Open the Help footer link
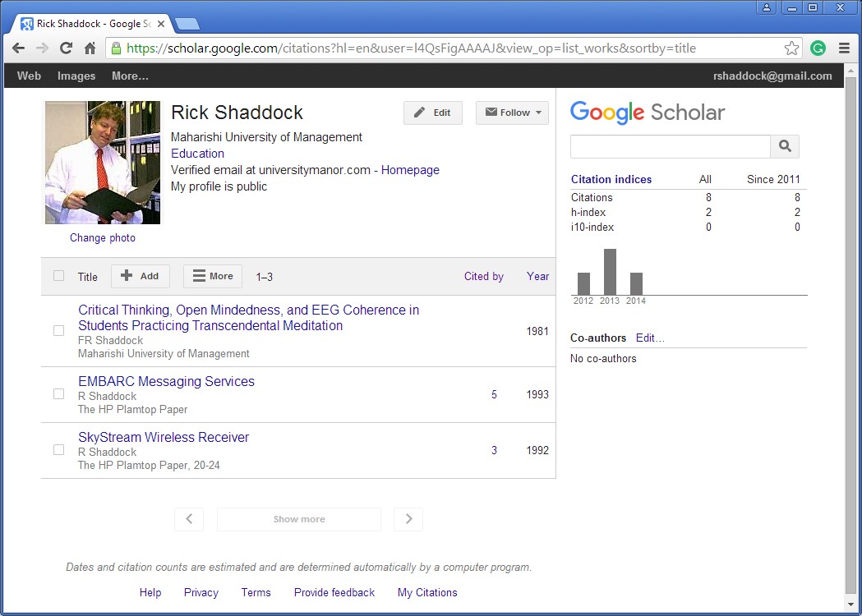The height and width of the screenshot is (616, 862). point(150,592)
